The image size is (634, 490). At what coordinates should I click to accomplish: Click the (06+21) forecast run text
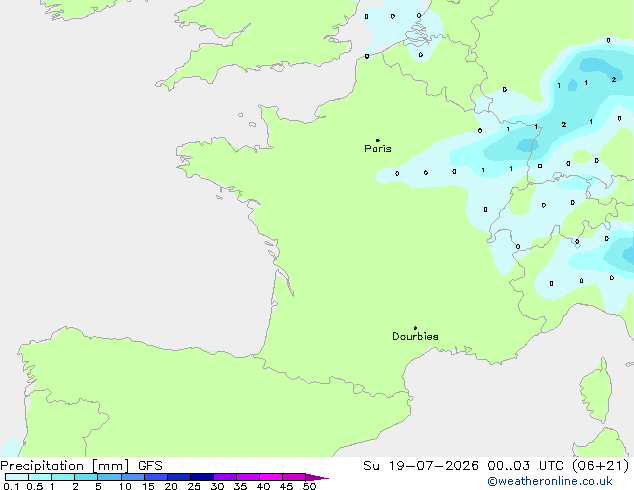(x=600, y=466)
